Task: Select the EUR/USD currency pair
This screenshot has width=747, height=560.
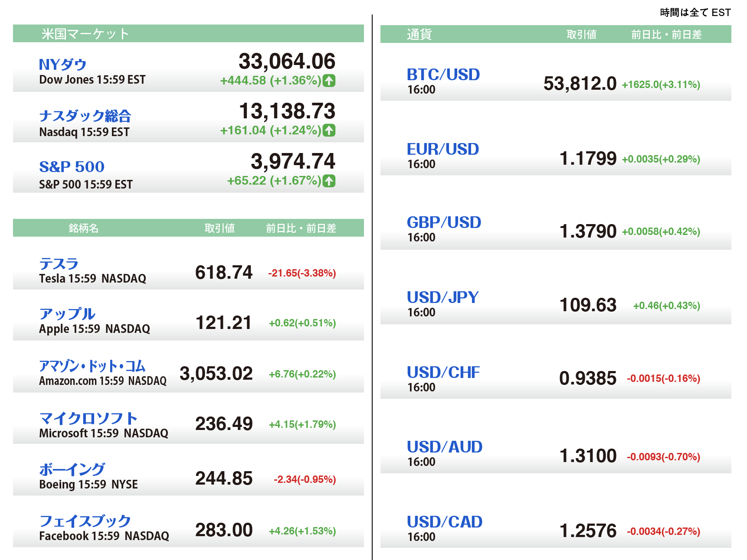Action: coord(442,149)
